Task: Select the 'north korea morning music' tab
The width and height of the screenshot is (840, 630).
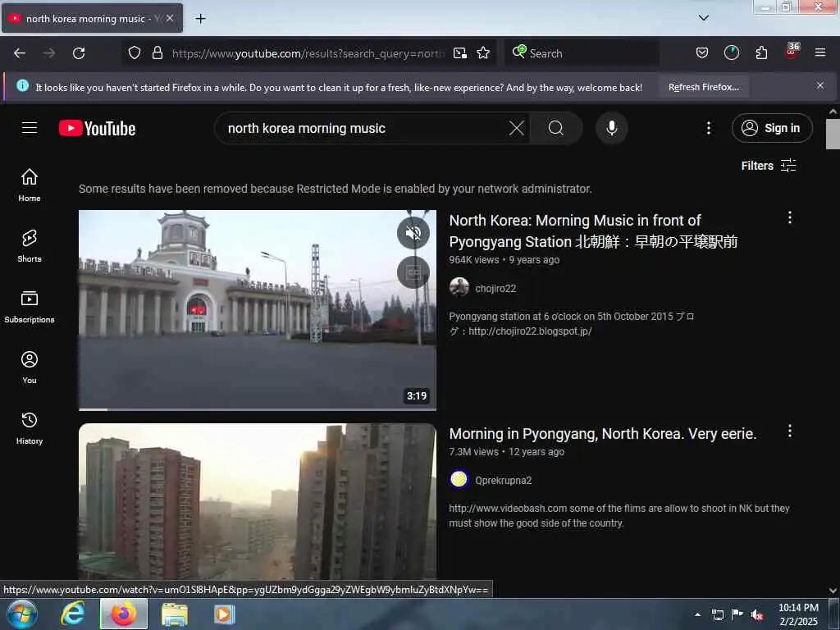Action: pos(92,19)
